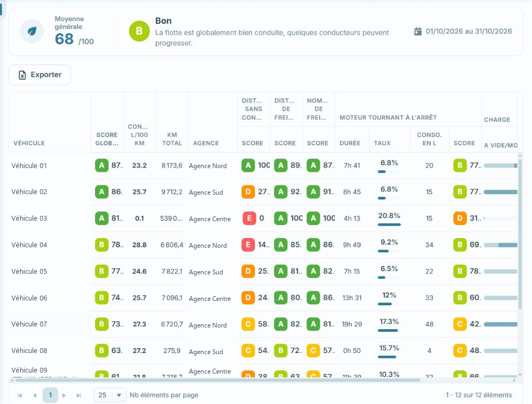532x404 pixels.
Task: Click the 20.8% idle rate bar
Action: tap(389, 225)
